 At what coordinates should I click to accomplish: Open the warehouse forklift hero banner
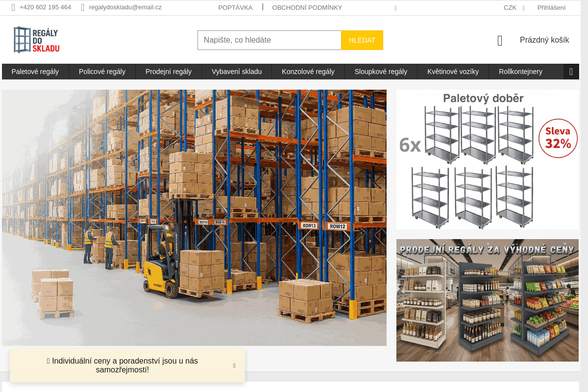coord(194,218)
